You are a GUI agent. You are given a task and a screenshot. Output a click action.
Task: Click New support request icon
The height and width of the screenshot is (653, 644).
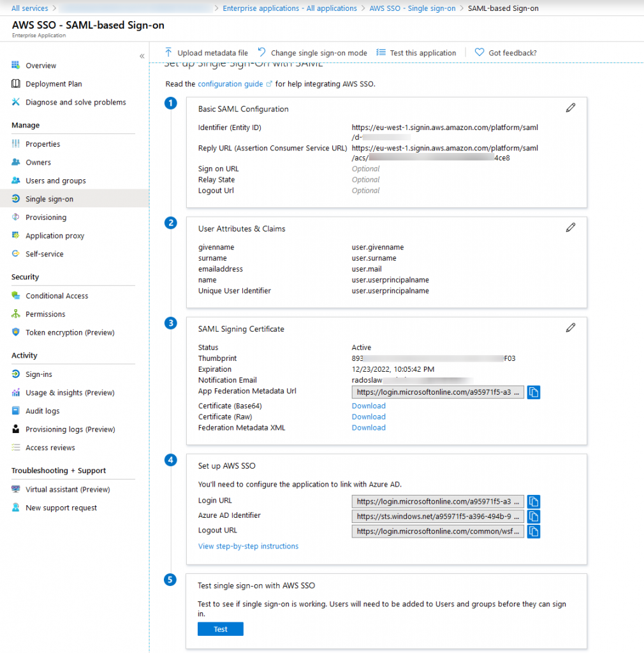pos(16,507)
